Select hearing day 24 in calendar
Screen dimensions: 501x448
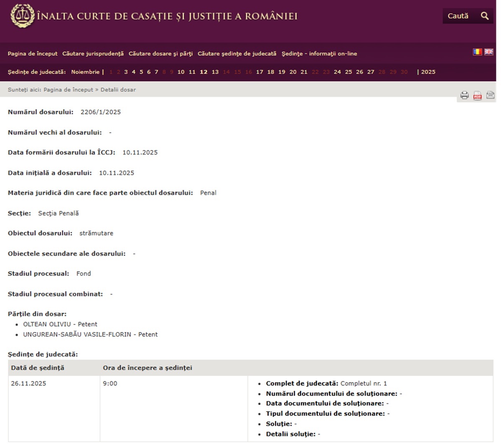337,72
